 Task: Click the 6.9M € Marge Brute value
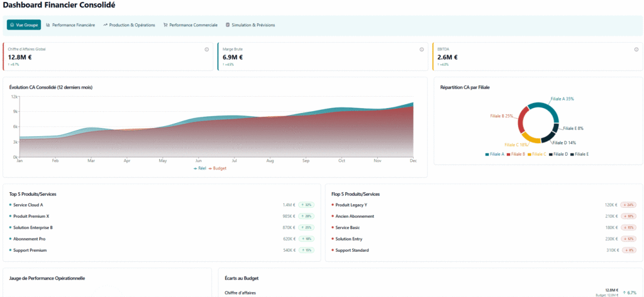233,57
